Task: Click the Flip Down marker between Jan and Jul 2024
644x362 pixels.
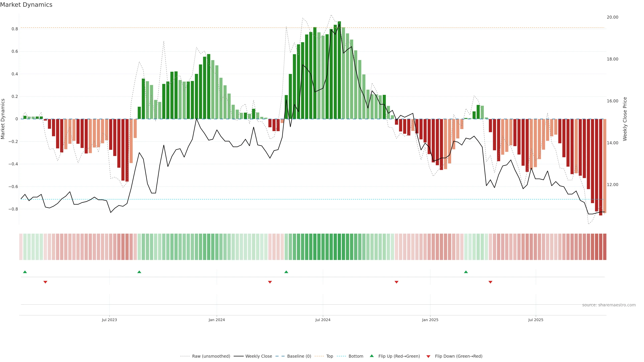Action: [270, 282]
